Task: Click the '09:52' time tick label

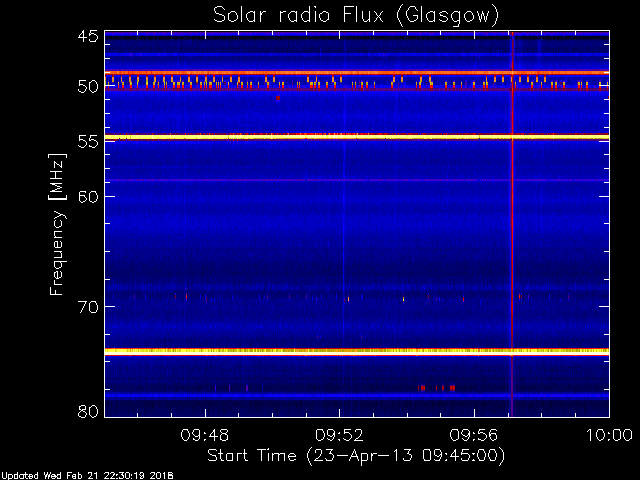Action: click(x=339, y=435)
